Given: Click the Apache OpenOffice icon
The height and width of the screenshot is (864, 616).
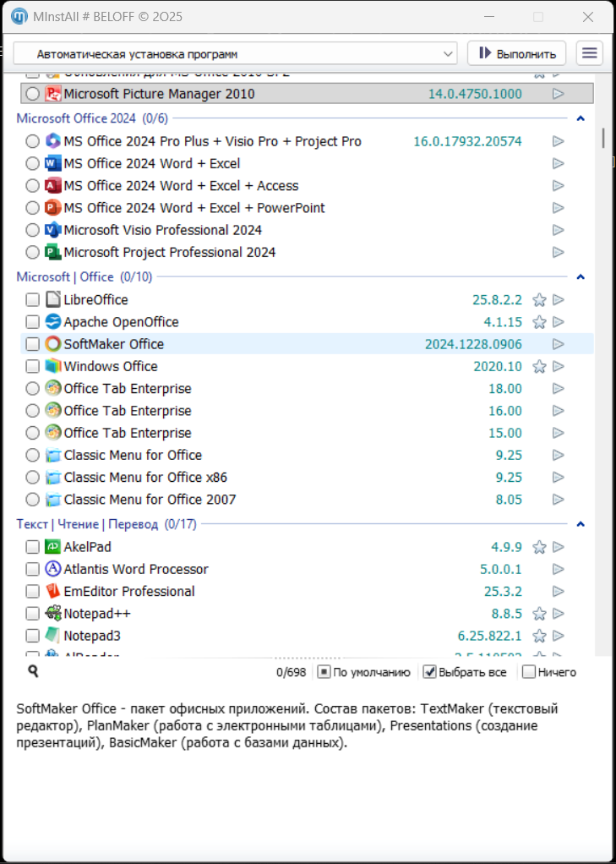Looking at the screenshot, I should point(53,322).
